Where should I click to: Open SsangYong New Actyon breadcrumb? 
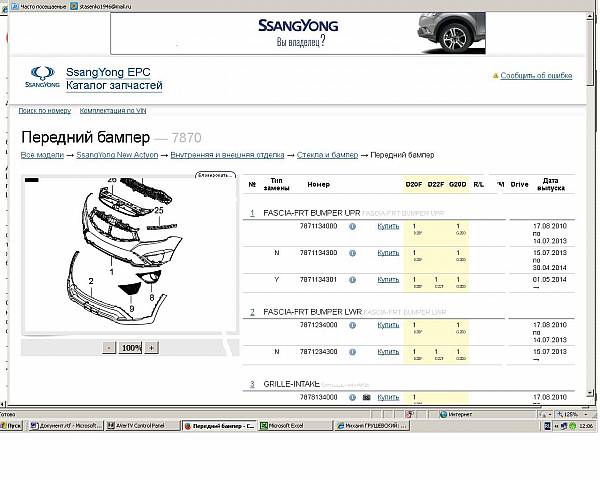point(117,155)
